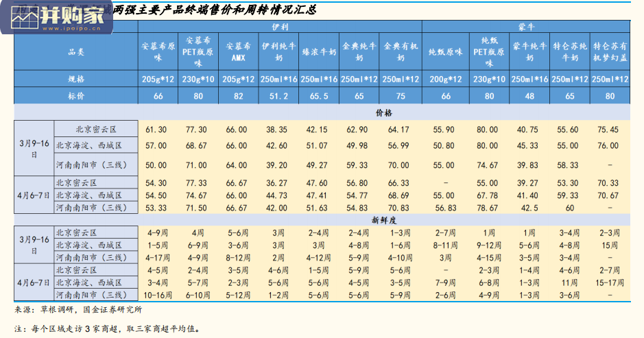The image size is (644, 338).
Task: Select price value 78.67
Action: pos(487,208)
